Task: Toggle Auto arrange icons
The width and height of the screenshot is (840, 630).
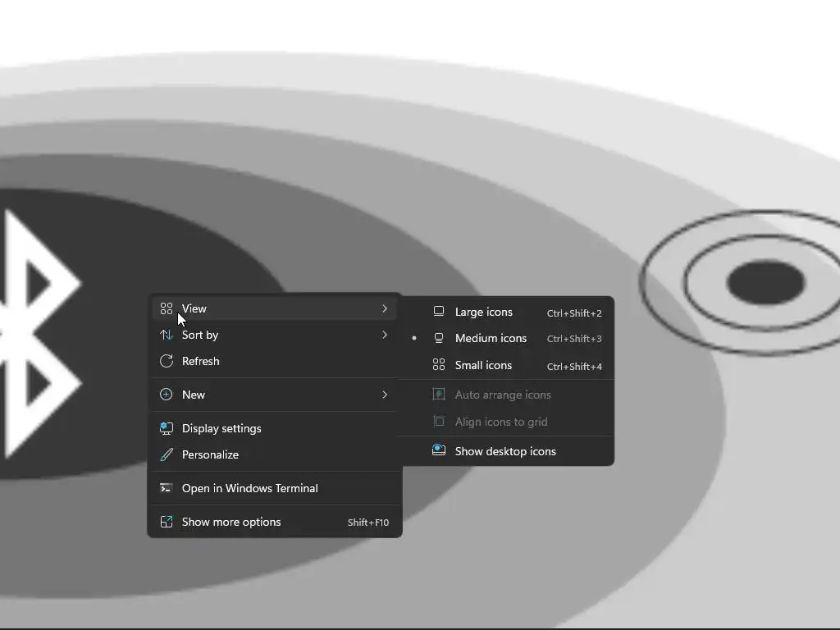Action: point(506,395)
